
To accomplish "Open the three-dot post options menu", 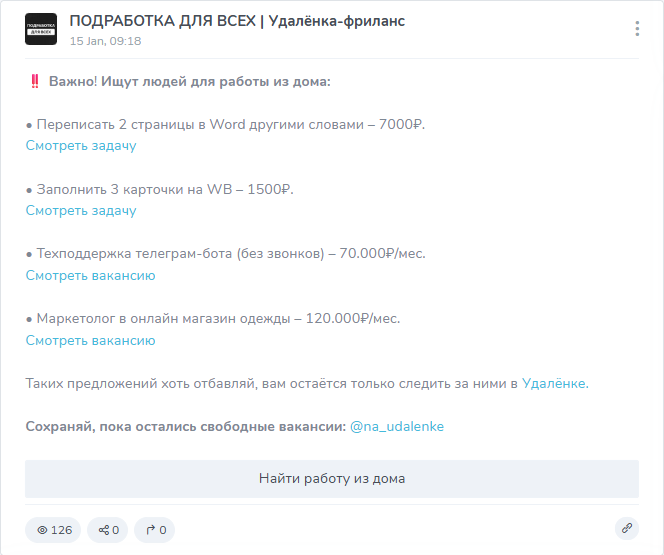I will [x=637, y=29].
